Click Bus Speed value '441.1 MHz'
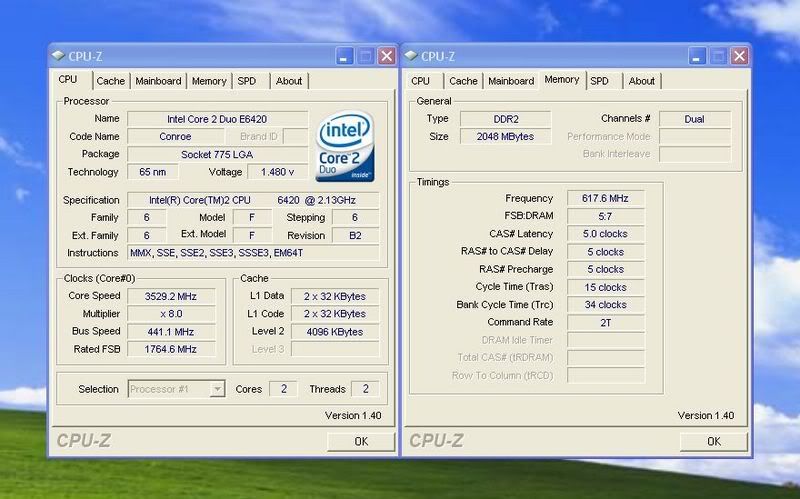800x499 pixels. click(x=171, y=332)
